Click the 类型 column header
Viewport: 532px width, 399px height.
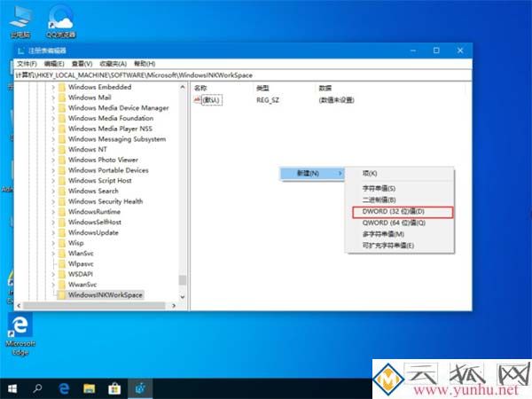pos(262,88)
